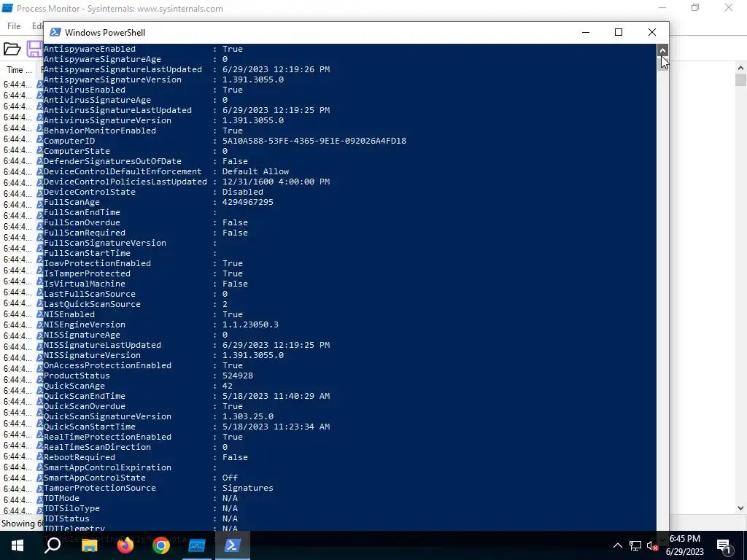This screenshot has width=747, height=560.
Task: Click the muted volume icon in system tray
Action: (x=652, y=545)
